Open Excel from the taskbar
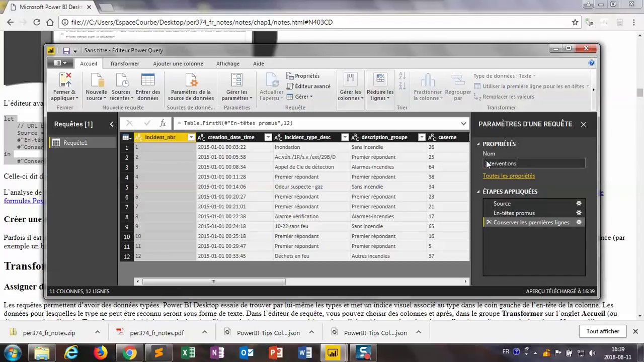This screenshot has height=362, width=644. (188, 353)
